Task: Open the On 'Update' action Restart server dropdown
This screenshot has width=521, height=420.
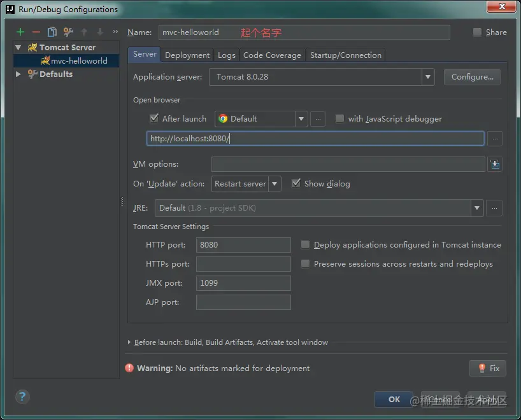Action: click(246, 184)
